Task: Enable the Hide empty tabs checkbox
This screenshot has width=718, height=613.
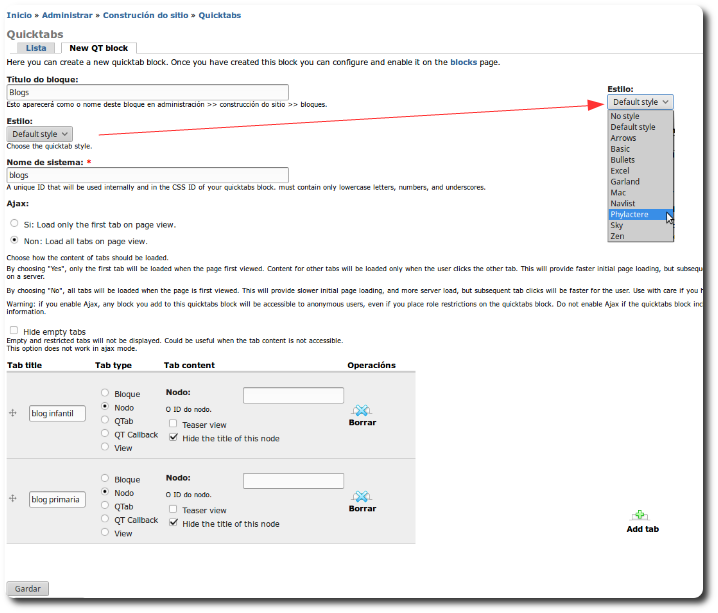Action: 13,330
